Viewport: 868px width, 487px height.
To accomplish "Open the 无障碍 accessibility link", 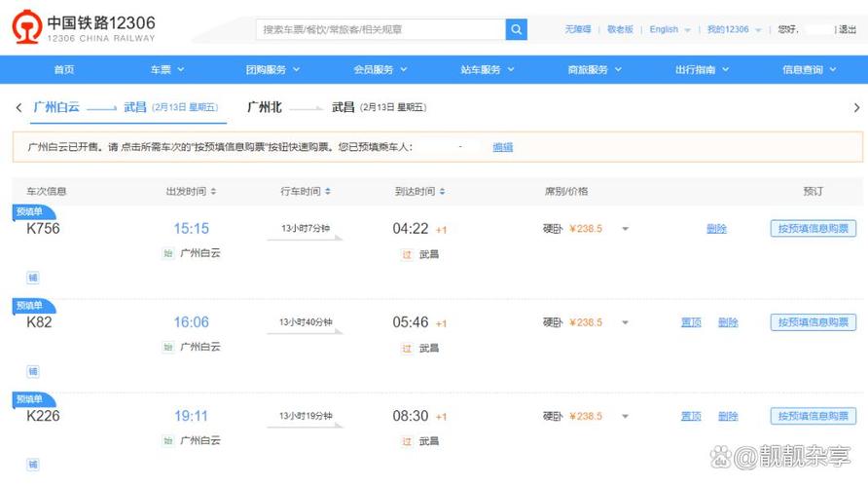I will (x=578, y=29).
